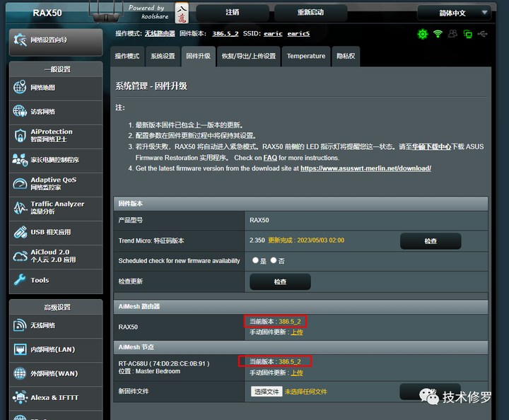Image resolution: width=509 pixels, height=420 pixels.
Task: Open 网络地图 menu item
Action: coord(56,88)
